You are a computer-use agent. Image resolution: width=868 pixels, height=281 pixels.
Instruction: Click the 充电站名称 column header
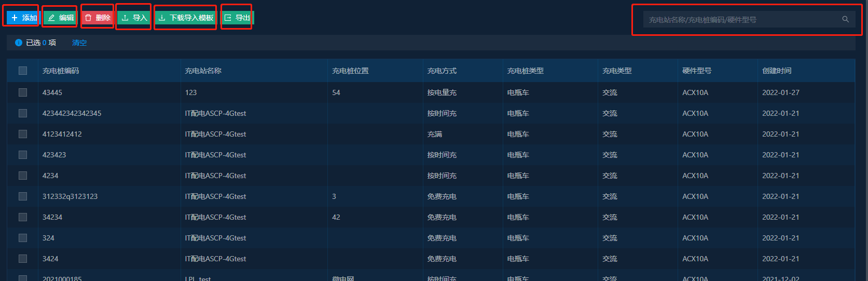(203, 71)
